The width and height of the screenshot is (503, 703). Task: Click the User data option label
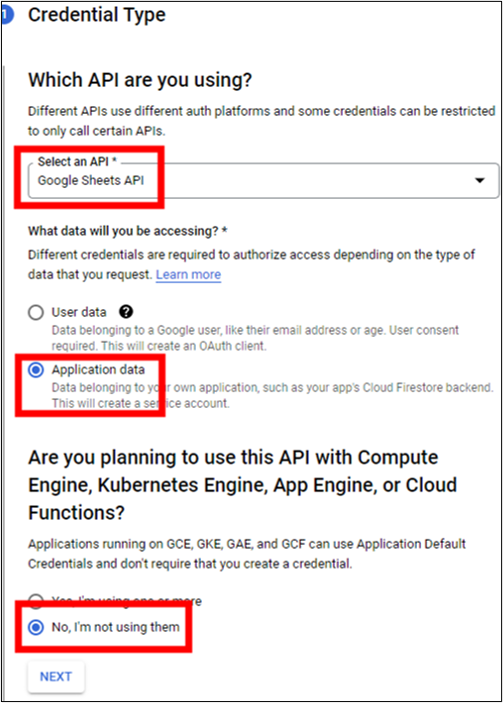(x=79, y=312)
